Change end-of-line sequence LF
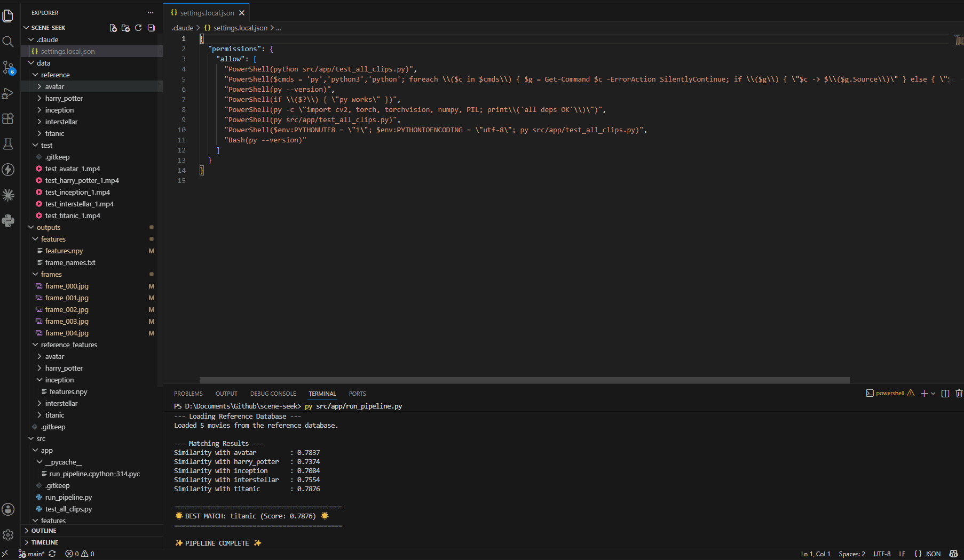The height and width of the screenshot is (560, 964). pyautogui.click(x=902, y=554)
